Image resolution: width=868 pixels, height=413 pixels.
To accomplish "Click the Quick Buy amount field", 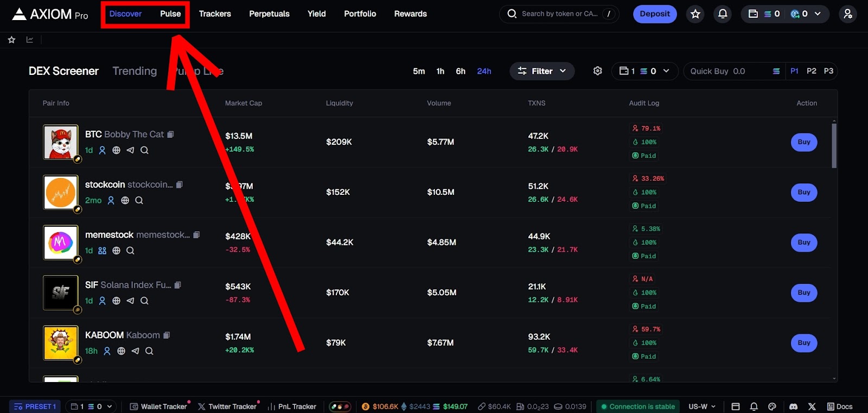I will [x=735, y=71].
